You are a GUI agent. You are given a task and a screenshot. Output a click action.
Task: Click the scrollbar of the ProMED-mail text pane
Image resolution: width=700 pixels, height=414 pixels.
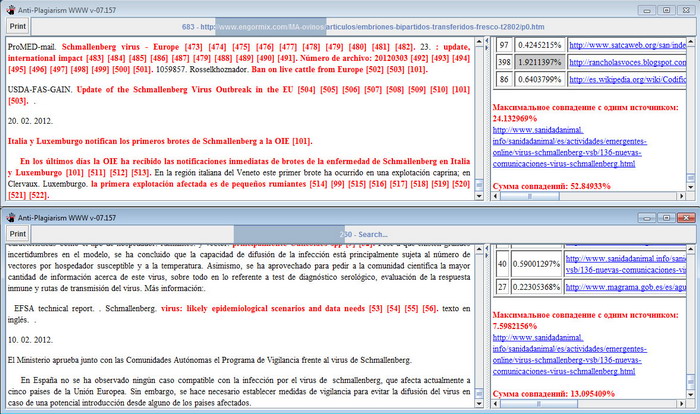(477, 120)
